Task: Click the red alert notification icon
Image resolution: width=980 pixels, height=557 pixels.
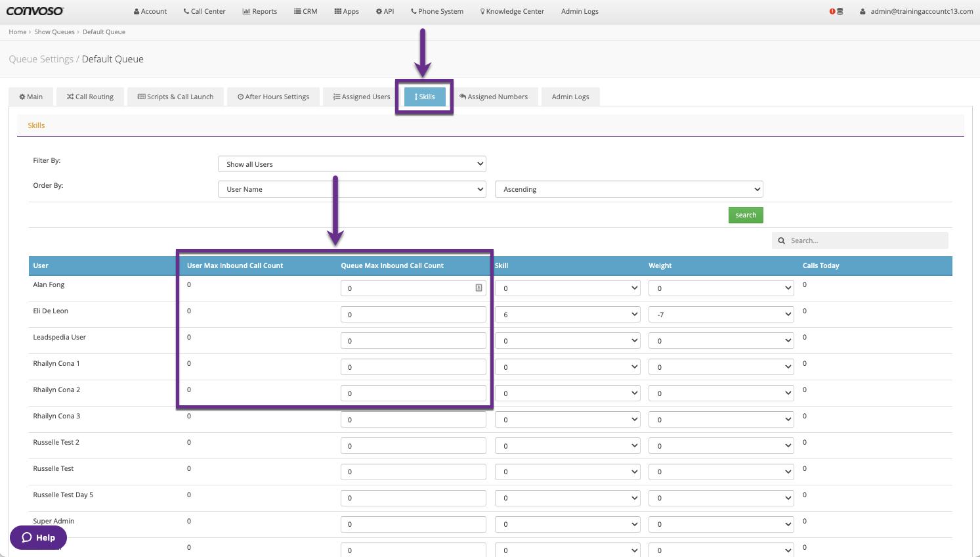Action: (832, 11)
